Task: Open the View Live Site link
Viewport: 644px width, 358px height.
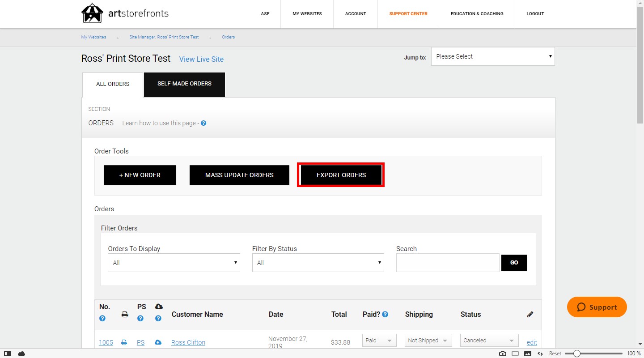Action: pyautogui.click(x=201, y=59)
